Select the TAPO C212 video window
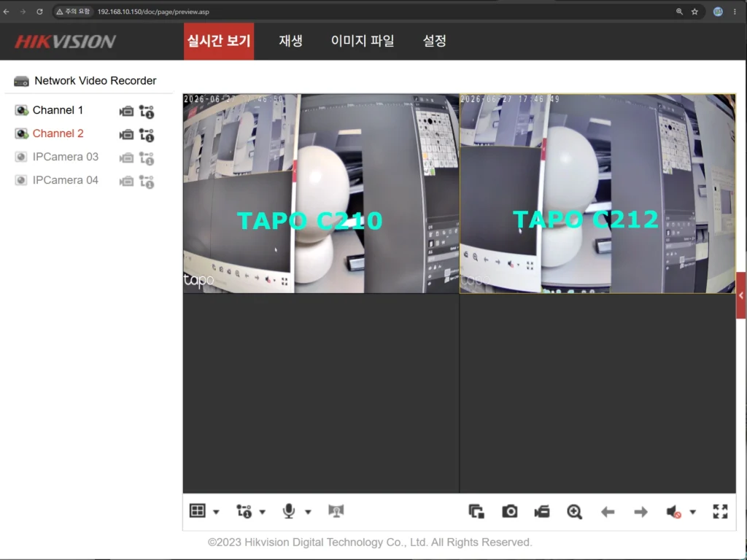Screen dimensions: 747x560 pyautogui.click(x=597, y=193)
